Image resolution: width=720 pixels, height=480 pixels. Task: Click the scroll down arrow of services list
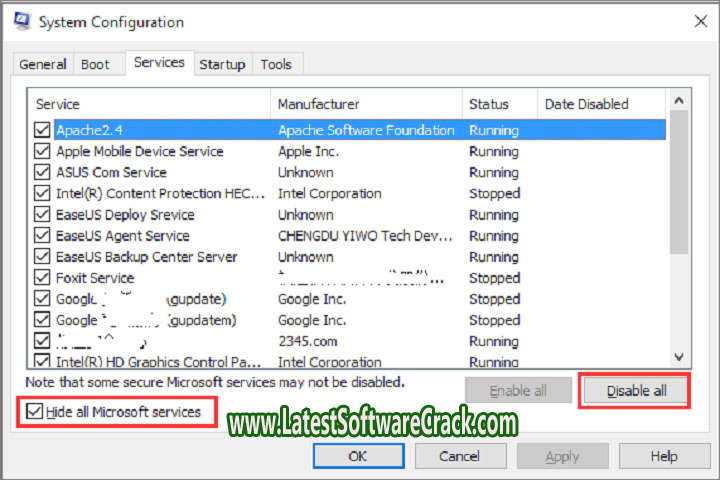tap(680, 357)
